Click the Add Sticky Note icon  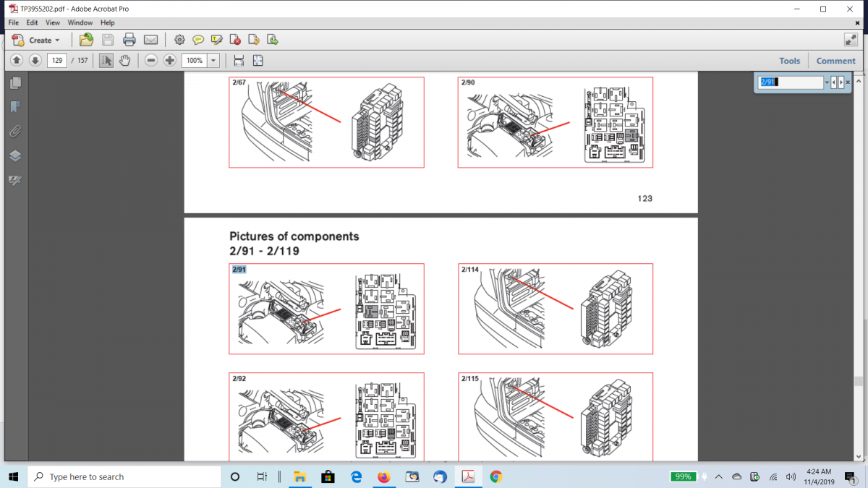[x=197, y=40]
